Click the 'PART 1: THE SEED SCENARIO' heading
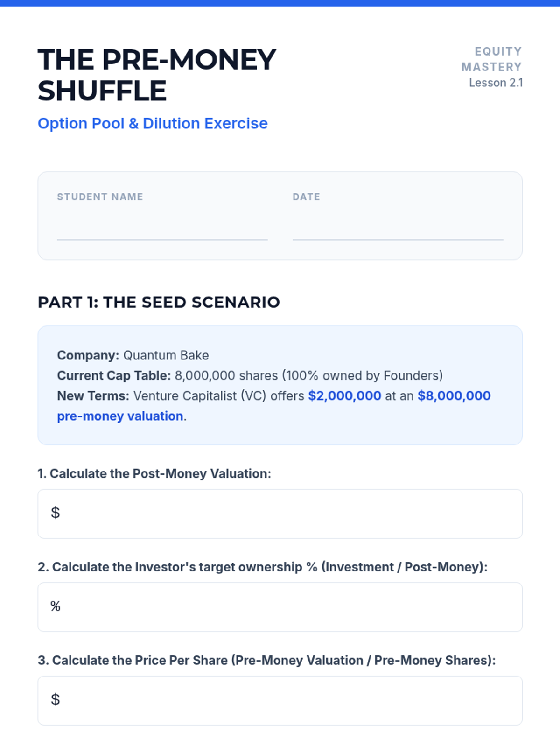 pyautogui.click(x=159, y=302)
